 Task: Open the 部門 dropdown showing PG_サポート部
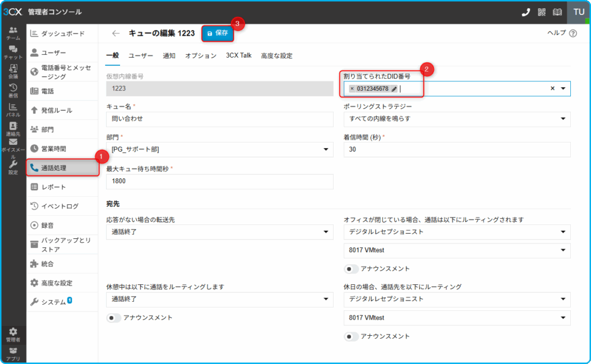(x=219, y=149)
